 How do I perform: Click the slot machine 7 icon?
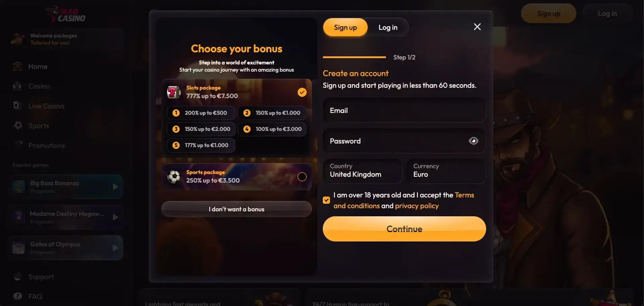click(173, 92)
